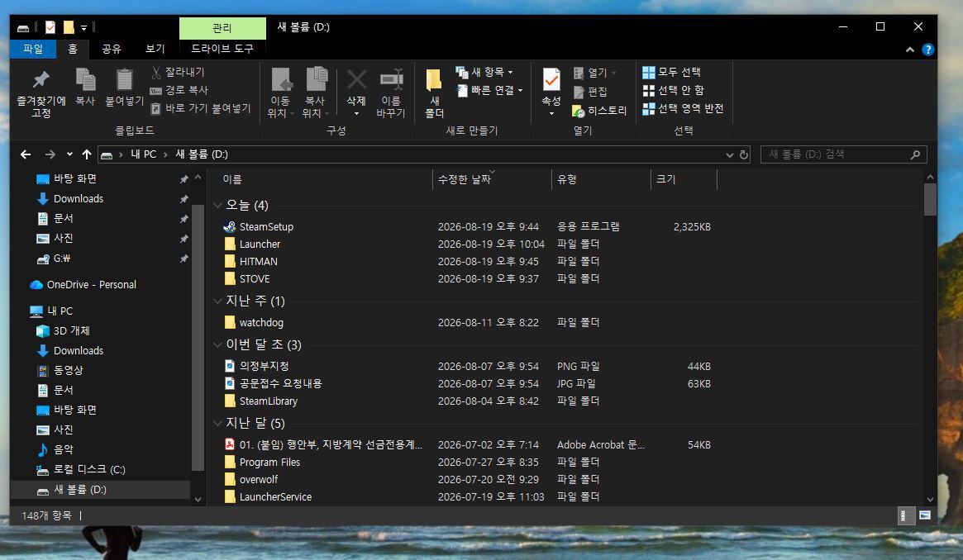This screenshot has width=963, height=560.
Task: Switch to large icons view in status bar
Action: pyautogui.click(x=925, y=516)
